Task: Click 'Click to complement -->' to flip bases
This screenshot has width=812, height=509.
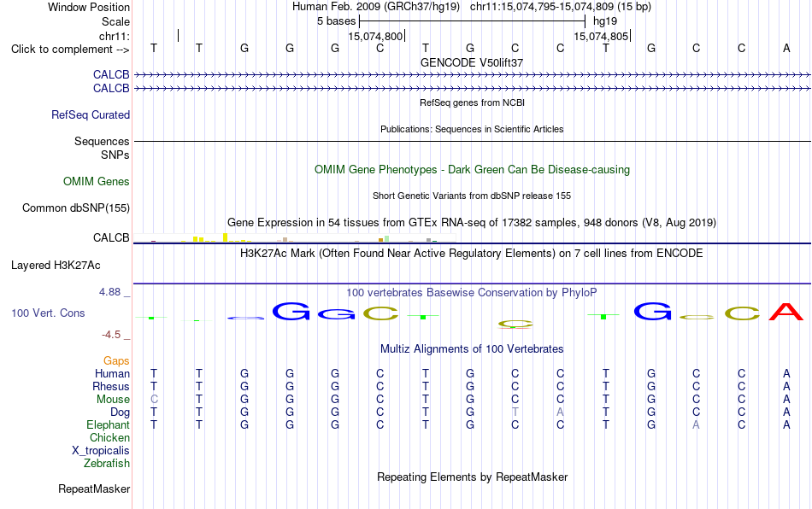Action: (x=70, y=50)
